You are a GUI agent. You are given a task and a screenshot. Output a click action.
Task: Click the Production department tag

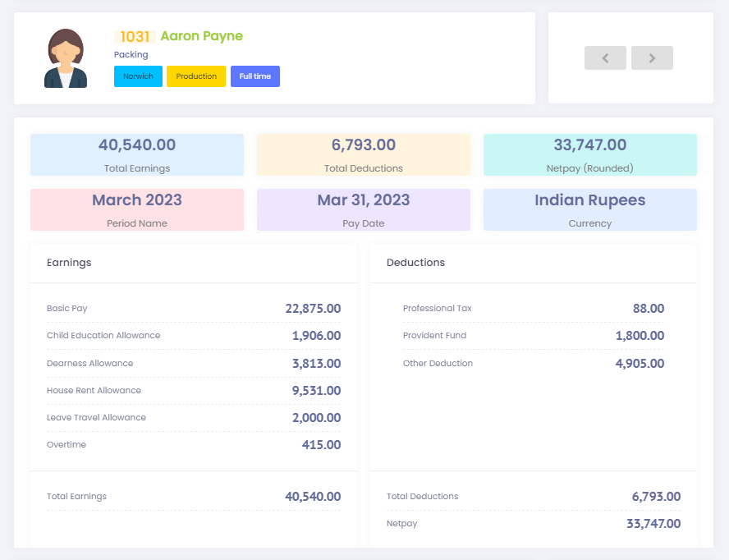196,76
